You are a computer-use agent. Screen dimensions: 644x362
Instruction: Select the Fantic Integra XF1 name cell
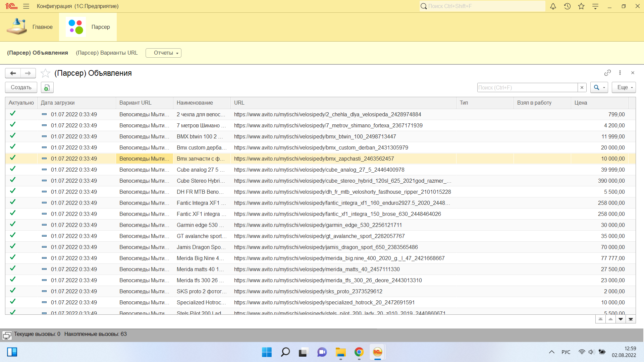[x=202, y=203]
